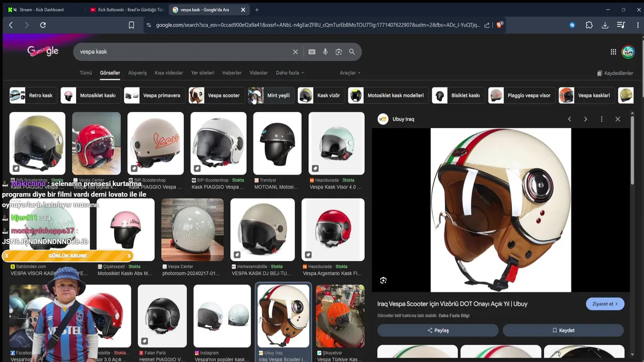Open site settings icon in the address bar
The width and height of the screenshot is (644, 362).
(x=148, y=25)
